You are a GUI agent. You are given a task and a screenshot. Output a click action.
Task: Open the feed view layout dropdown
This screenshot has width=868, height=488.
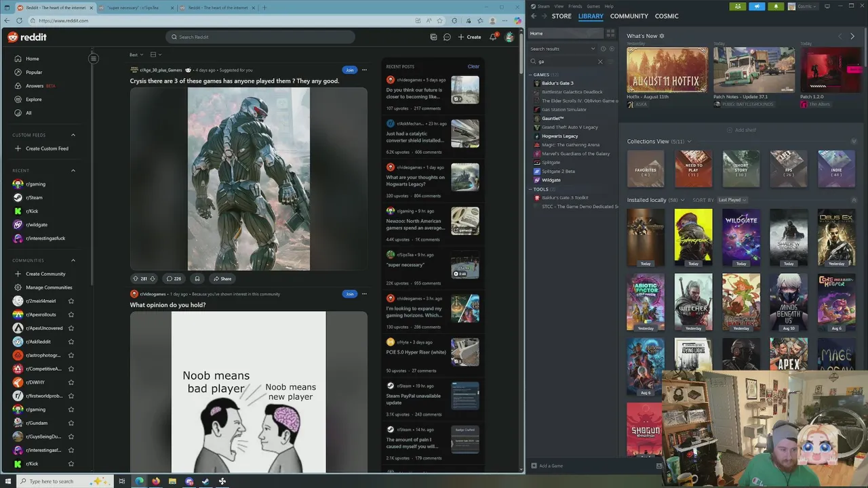[155, 54]
